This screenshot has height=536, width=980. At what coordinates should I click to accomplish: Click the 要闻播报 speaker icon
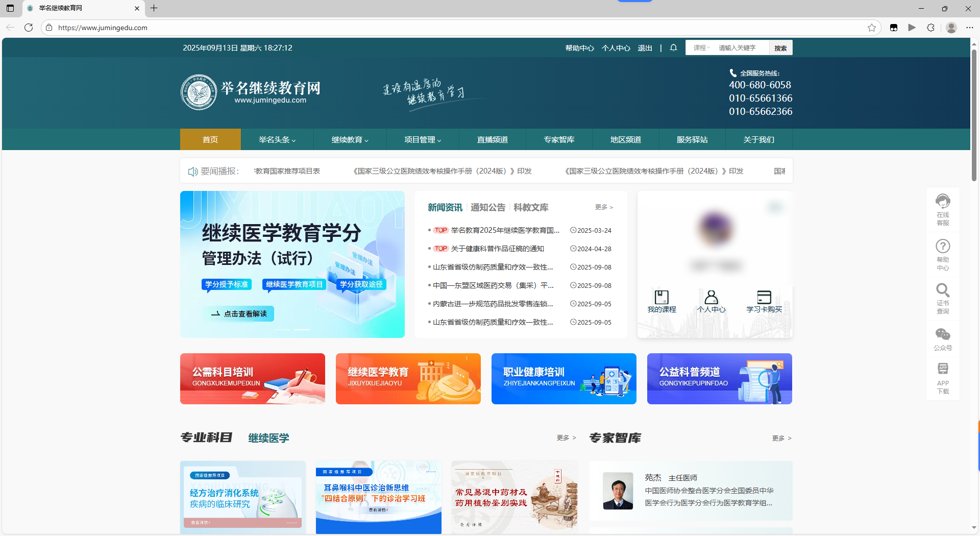[192, 172]
